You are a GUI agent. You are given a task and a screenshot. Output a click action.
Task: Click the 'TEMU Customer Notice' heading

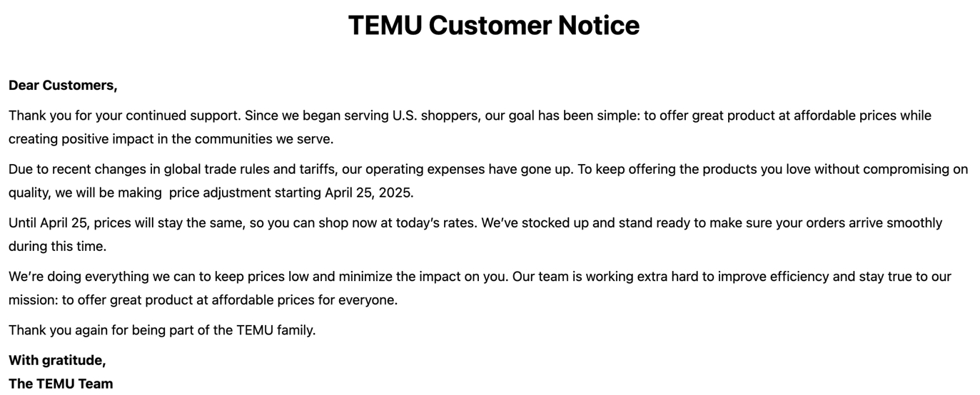click(493, 26)
